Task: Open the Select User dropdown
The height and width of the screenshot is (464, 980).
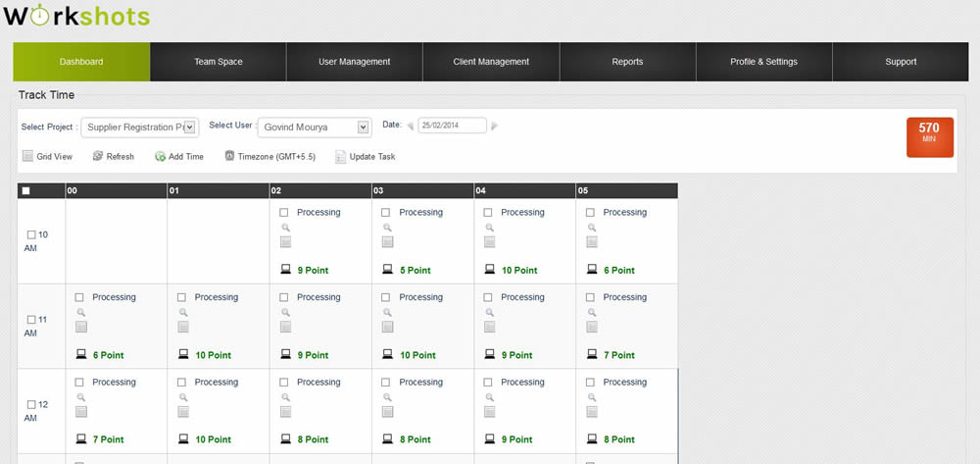Action: (x=364, y=127)
